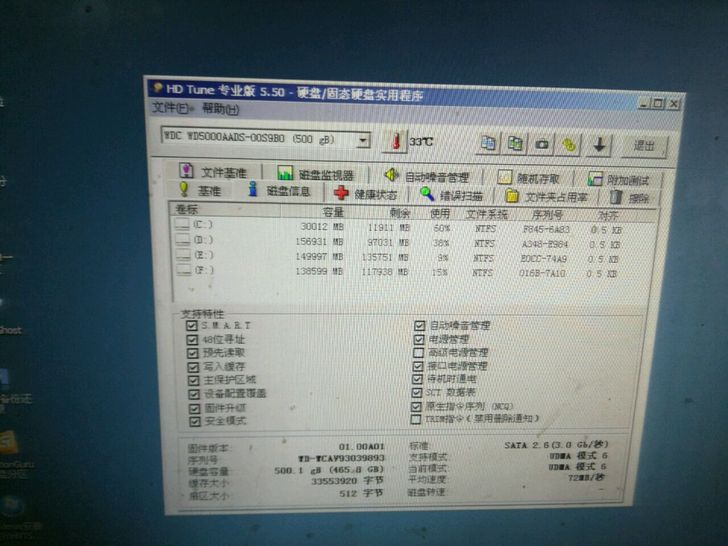Copy screenshot to clipboard toolbar icon
This screenshot has width=728, height=546.
[x=515, y=144]
